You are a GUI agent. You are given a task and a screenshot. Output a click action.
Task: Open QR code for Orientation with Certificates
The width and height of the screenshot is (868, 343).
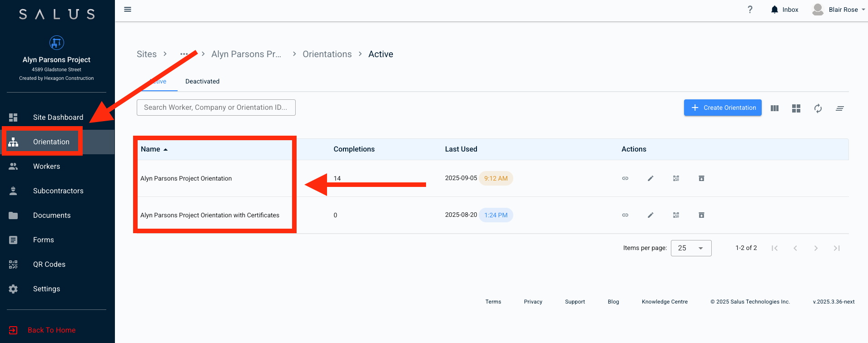676,215
